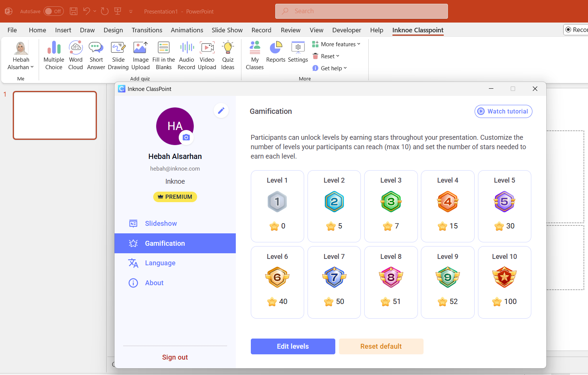
Task: Undo the last action
Action: click(x=87, y=11)
